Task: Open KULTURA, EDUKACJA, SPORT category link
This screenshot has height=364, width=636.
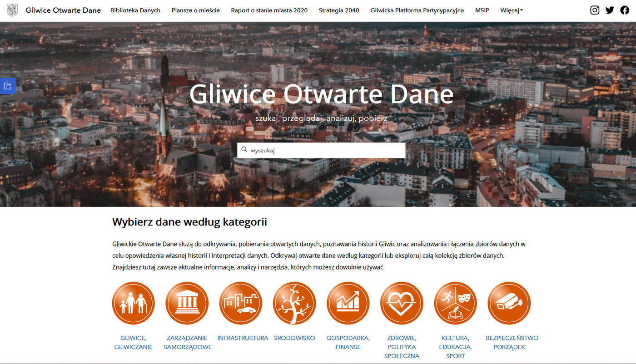Action: click(455, 347)
